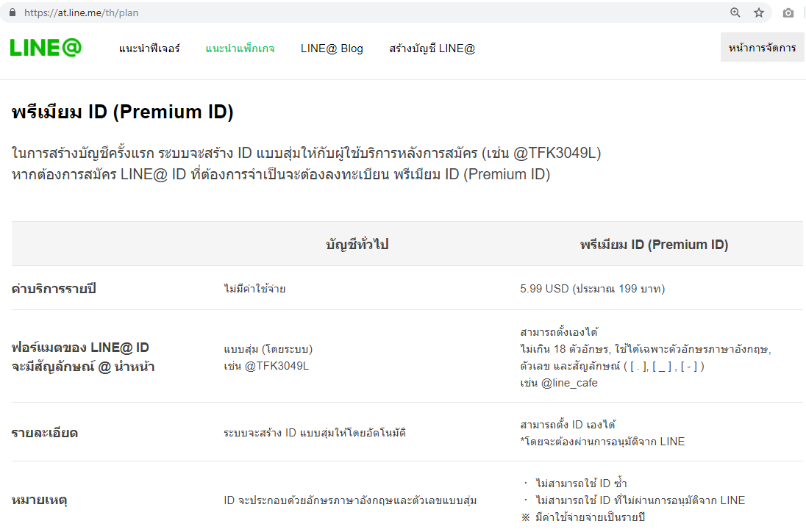This screenshot has width=806, height=532.
Task: Click the พรีเมียม ID (Premium ID) page heading
Action: (122, 112)
